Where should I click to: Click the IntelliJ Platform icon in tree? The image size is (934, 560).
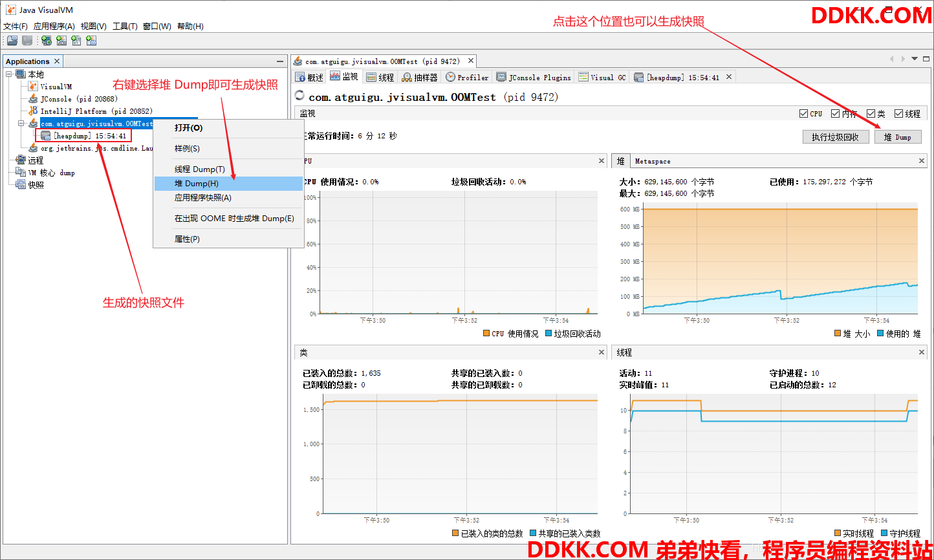pos(33,111)
